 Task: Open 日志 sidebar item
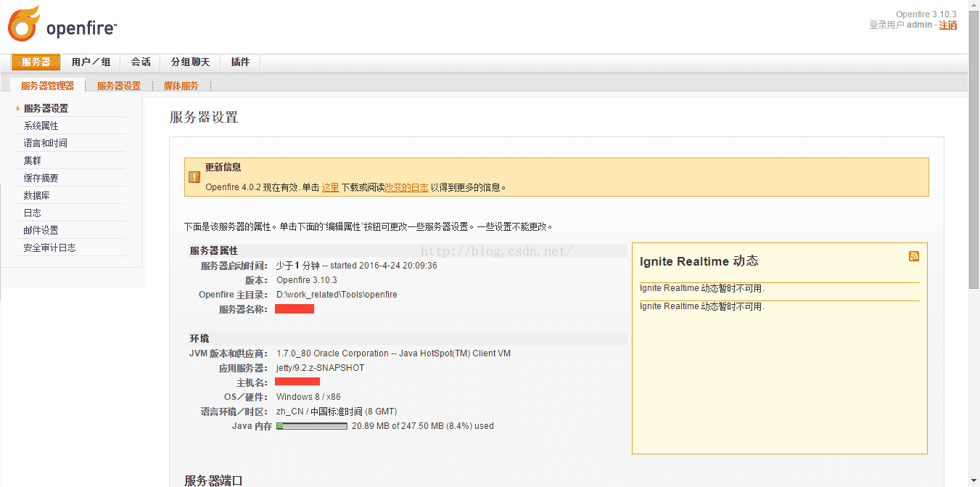tap(32, 213)
